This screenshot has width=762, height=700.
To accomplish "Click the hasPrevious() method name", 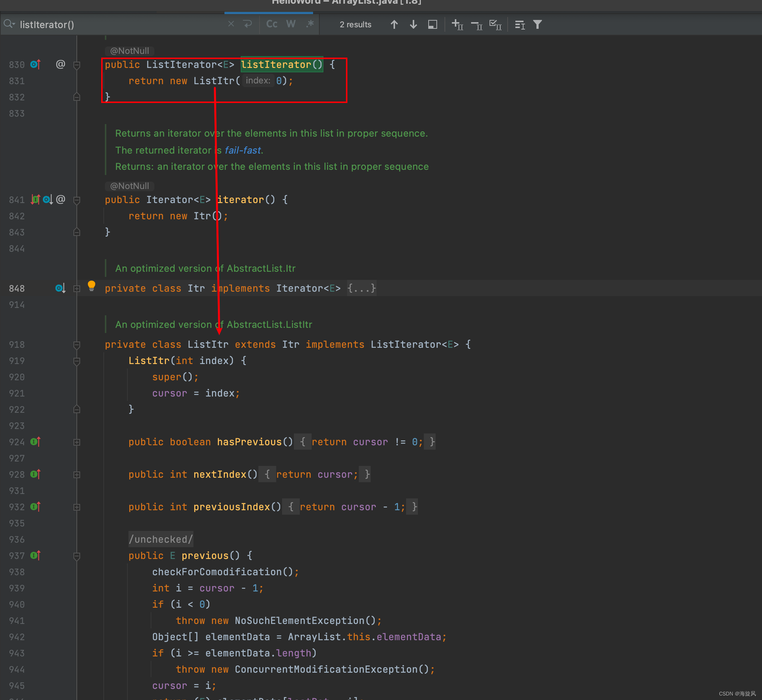I will (249, 442).
